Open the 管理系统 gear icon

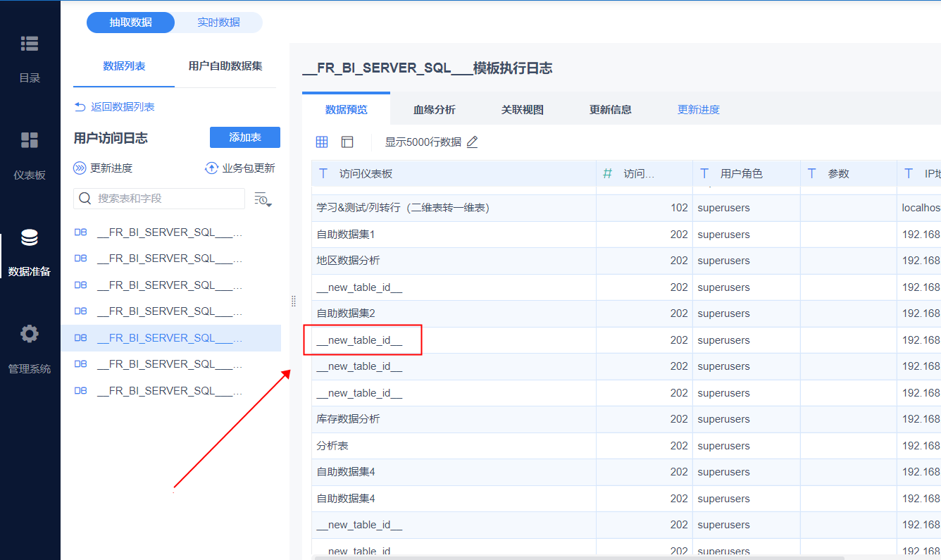tap(30, 334)
